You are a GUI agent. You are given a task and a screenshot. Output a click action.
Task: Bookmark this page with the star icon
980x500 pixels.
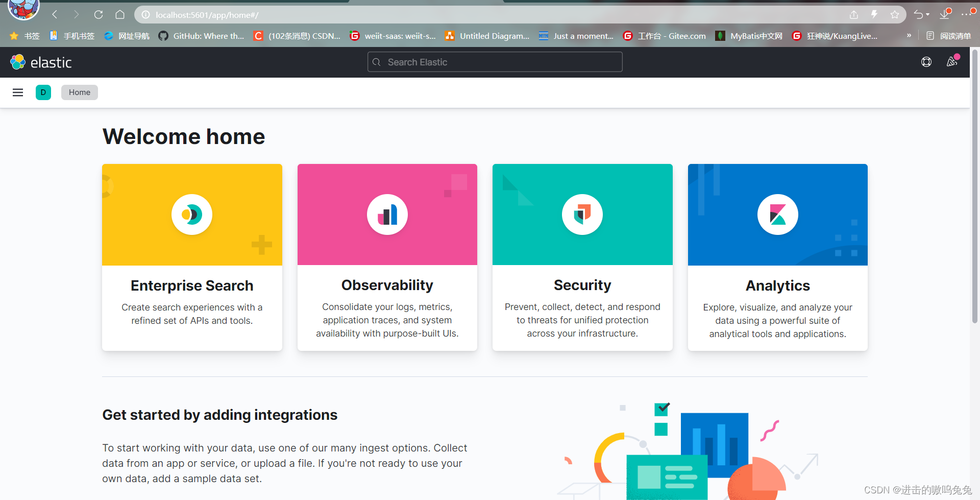(x=895, y=15)
